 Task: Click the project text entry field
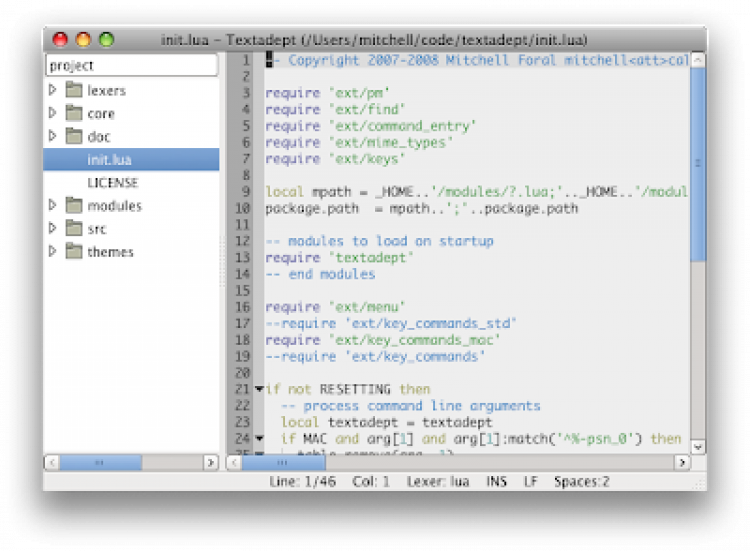click(x=132, y=65)
